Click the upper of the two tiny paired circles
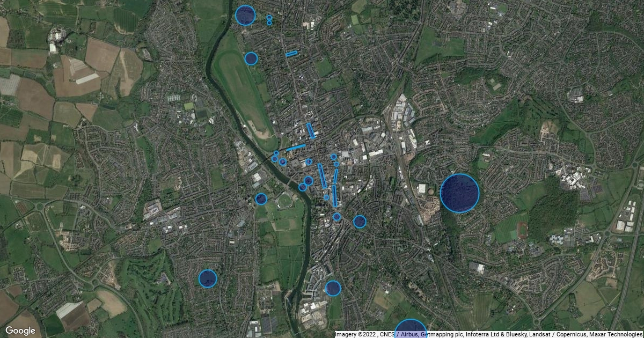The image size is (644, 338). click(269, 18)
